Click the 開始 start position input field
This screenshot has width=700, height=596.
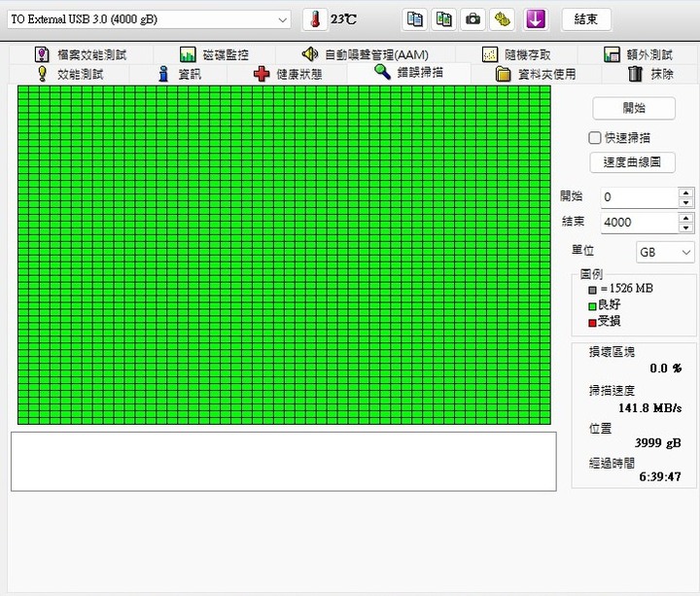(639, 197)
